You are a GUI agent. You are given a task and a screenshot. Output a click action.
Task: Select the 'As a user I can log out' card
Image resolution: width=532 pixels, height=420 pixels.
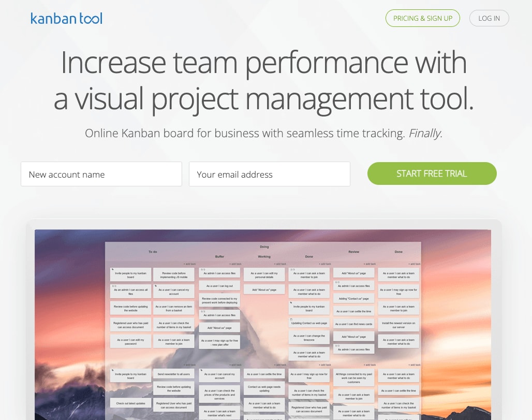tap(219, 286)
